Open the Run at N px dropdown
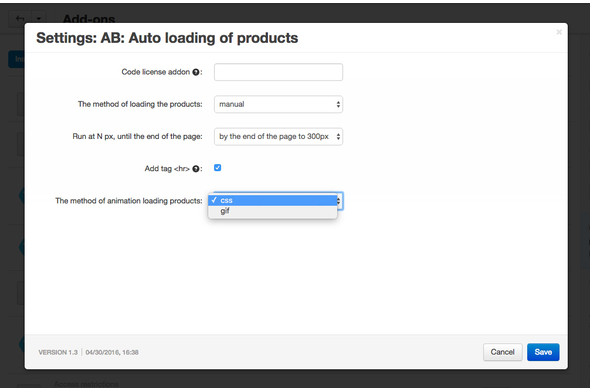The image size is (590, 391). tap(278, 137)
